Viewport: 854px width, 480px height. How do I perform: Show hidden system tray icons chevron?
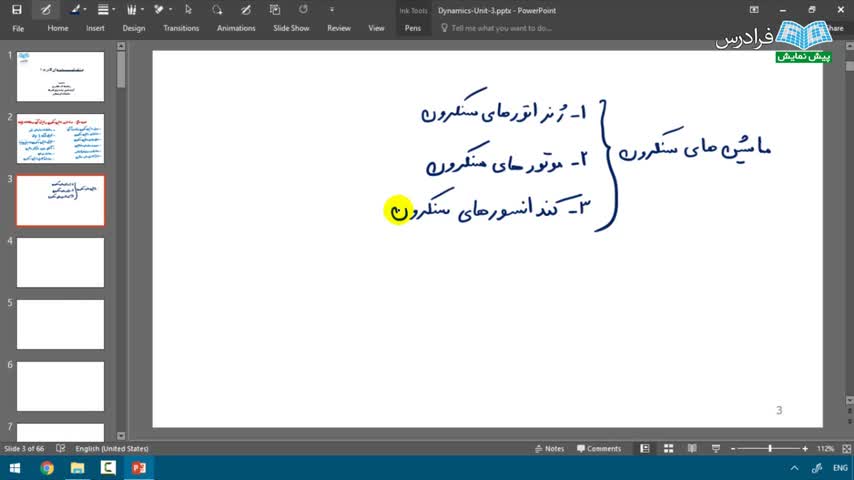pos(795,468)
